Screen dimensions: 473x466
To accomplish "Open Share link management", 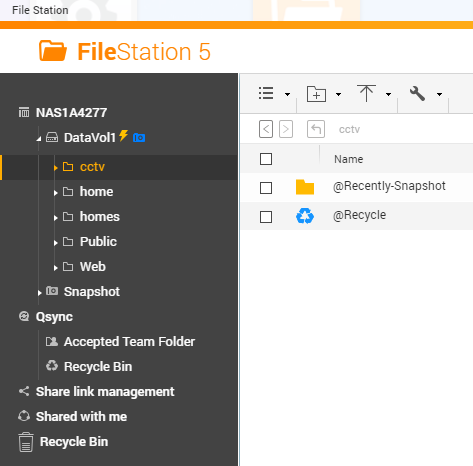I will tap(105, 392).
